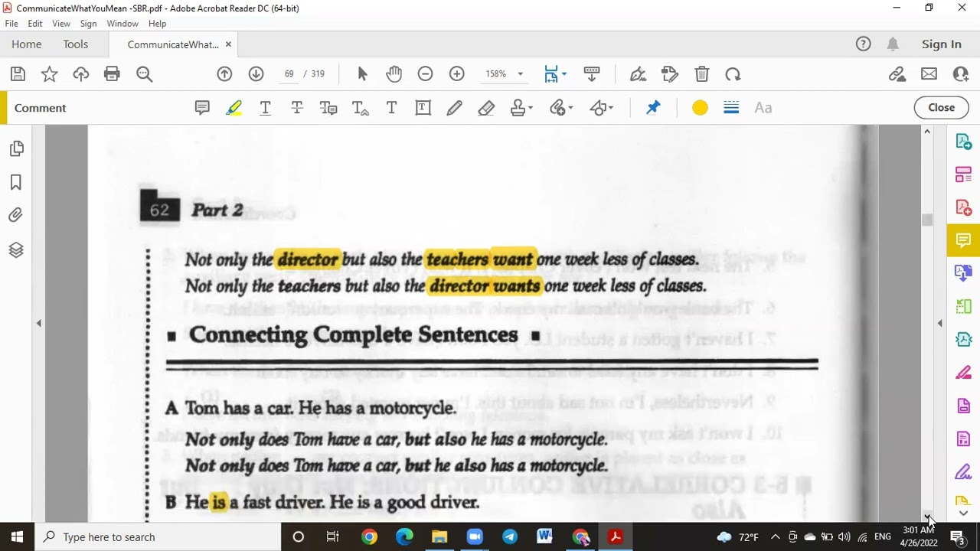Viewport: 980px width, 551px height.
Task: Upload the file via the cloud upload icon
Action: coord(81,74)
